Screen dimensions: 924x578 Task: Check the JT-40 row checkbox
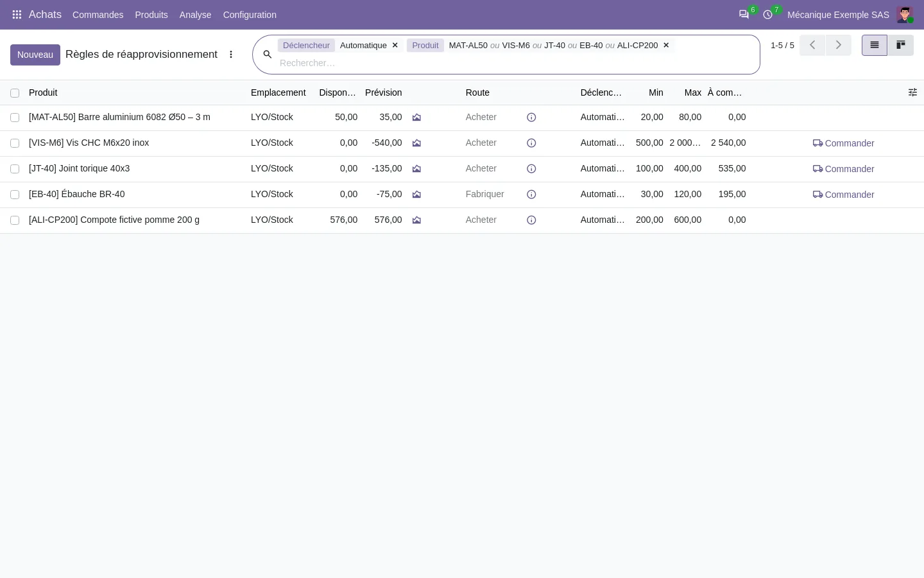(x=15, y=169)
